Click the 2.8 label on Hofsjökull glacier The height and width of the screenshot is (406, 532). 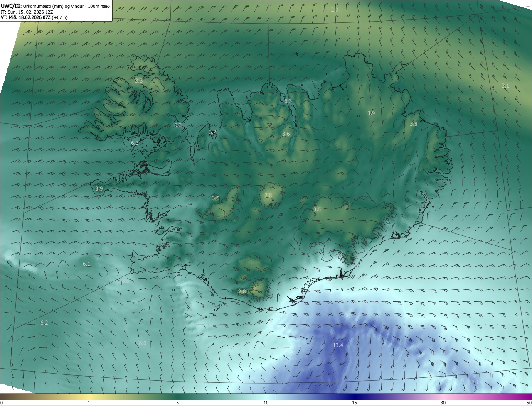click(x=268, y=195)
